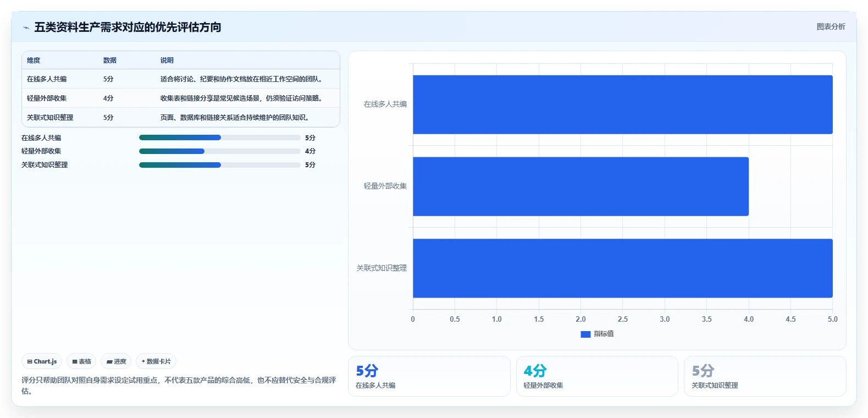This screenshot has width=868, height=418.
Task: Click the 轻量外部收集 chart axis label
Action: tap(385, 186)
